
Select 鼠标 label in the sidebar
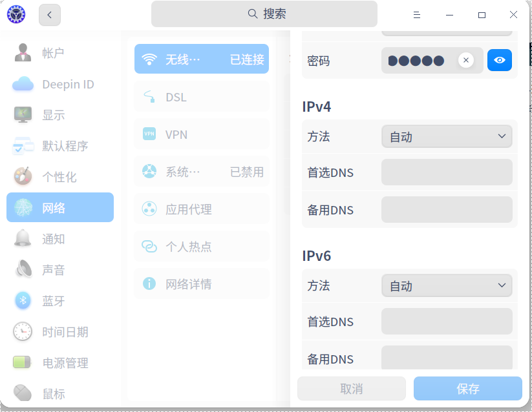click(53, 394)
